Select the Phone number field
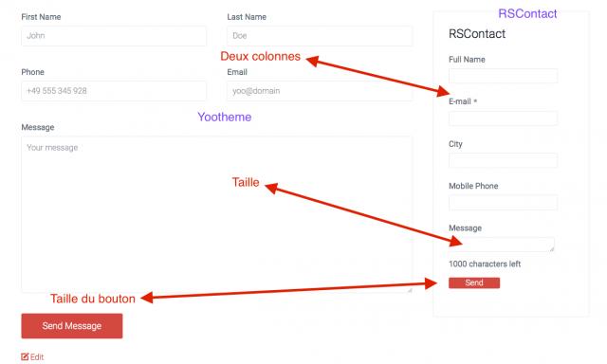 click(x=114, y=91)
